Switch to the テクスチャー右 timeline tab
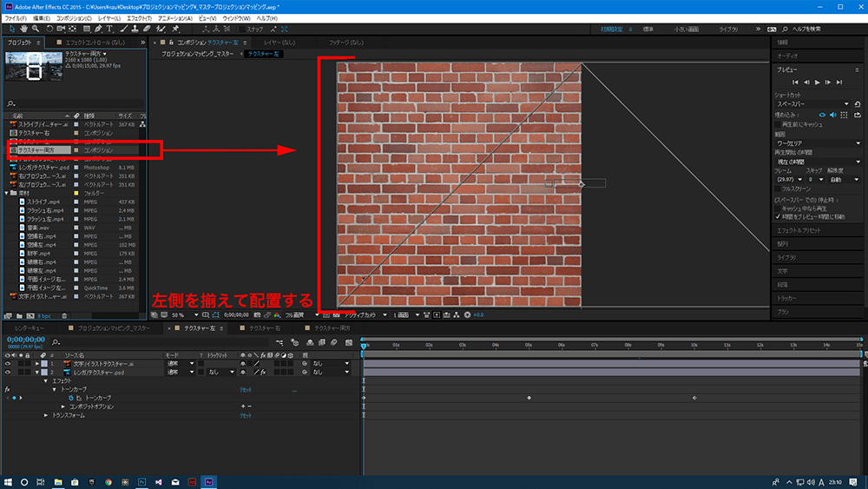This screenshot has height=489, width=868. (264, 329)
